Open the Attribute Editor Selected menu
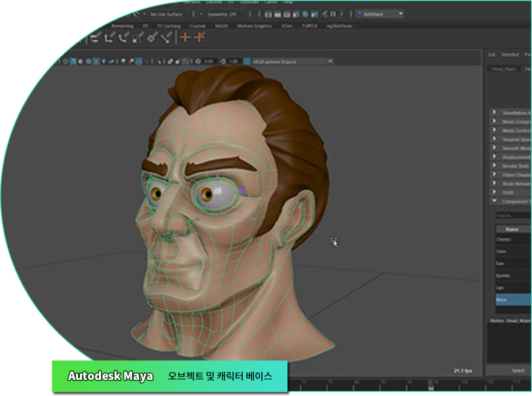The width and height of the screenshot is (532, 396). tap(510, 54)
